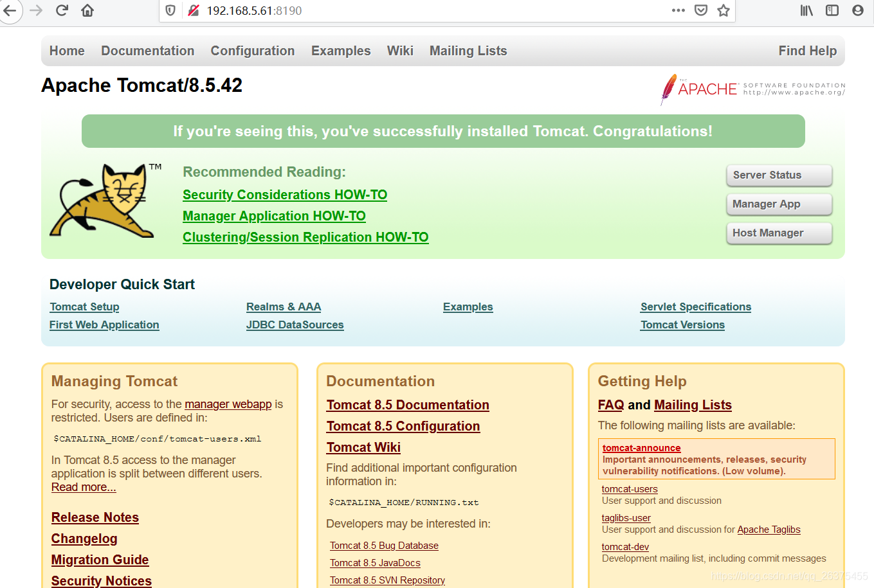Click the $CATALINA_HOME/conf/tomcat-users.xml path text
Viewport: 874px width, 588px height.
(x=158, y=439)
